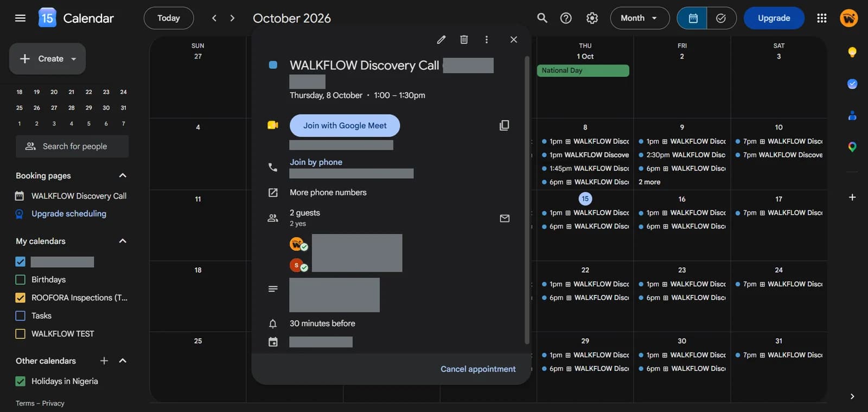This screenshot has width=868, height=412.
Task: Open the Month view dropdown
Action: coord(640,18)
